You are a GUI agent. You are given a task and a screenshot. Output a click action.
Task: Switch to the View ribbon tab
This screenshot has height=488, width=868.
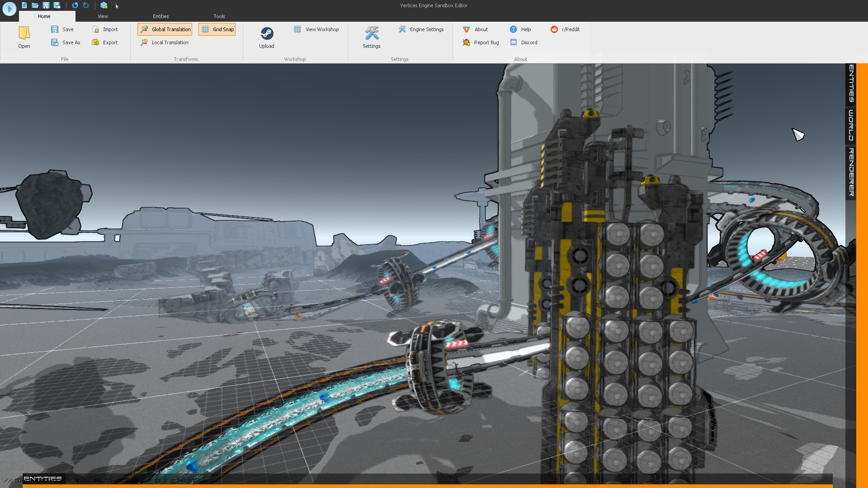pyautogui.click(x=103, y=16)
